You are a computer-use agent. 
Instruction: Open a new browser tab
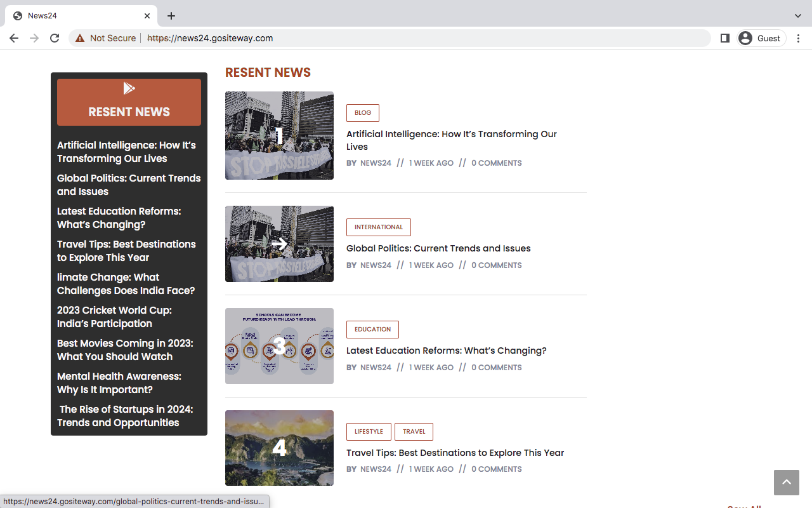click(171, 16)
